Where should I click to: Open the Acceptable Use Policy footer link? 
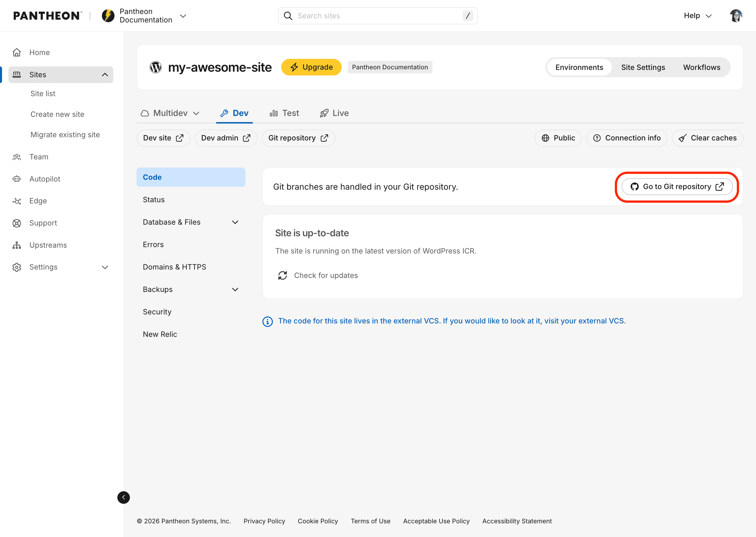[437, 521]
